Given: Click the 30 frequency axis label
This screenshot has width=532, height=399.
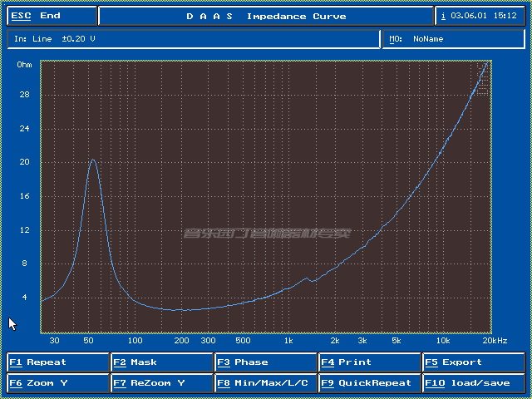Looking at the screenshot, I should (54, 341).
